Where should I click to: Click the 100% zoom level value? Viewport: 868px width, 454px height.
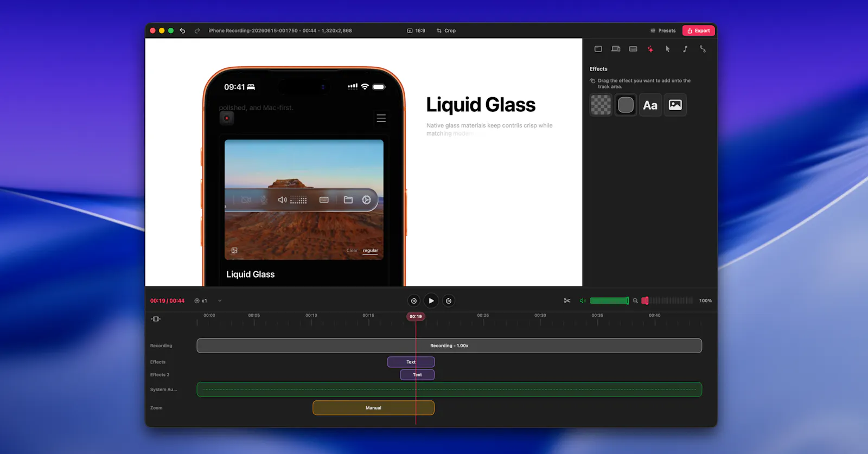[x=705, y=300]
